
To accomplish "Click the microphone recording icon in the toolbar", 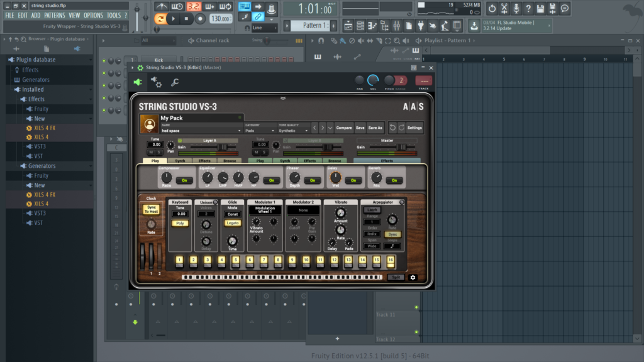I will 516,8.
